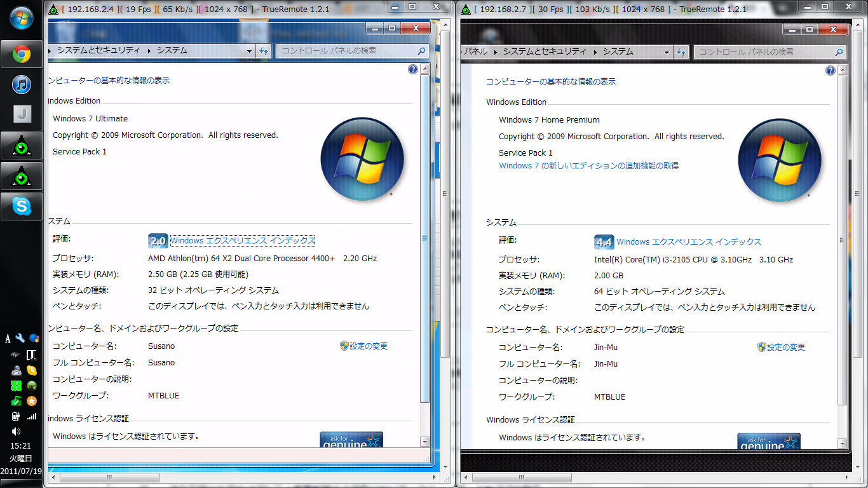Open iTunes from the taskbar
Image resolution: width=868 pixels, height=488 pixels.
[22, 85]
